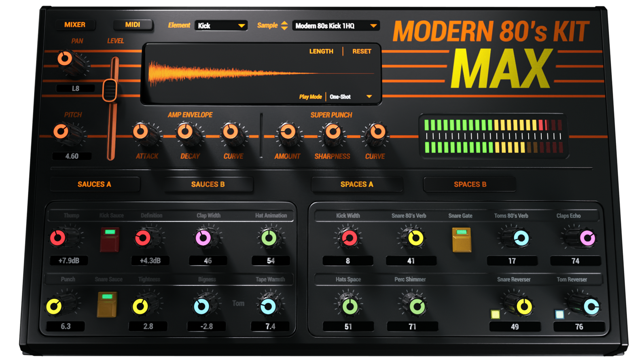644x362 pixels.
Task: Open the Spaces B tab
Action: pyautogui.click(x=470, y=184)
